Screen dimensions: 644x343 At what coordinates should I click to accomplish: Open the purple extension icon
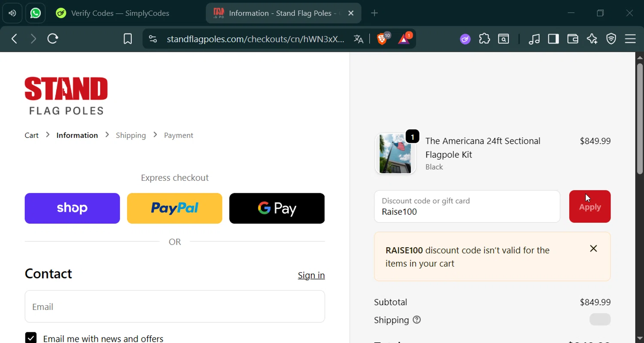pyautogui.click(x=465, y=39)
